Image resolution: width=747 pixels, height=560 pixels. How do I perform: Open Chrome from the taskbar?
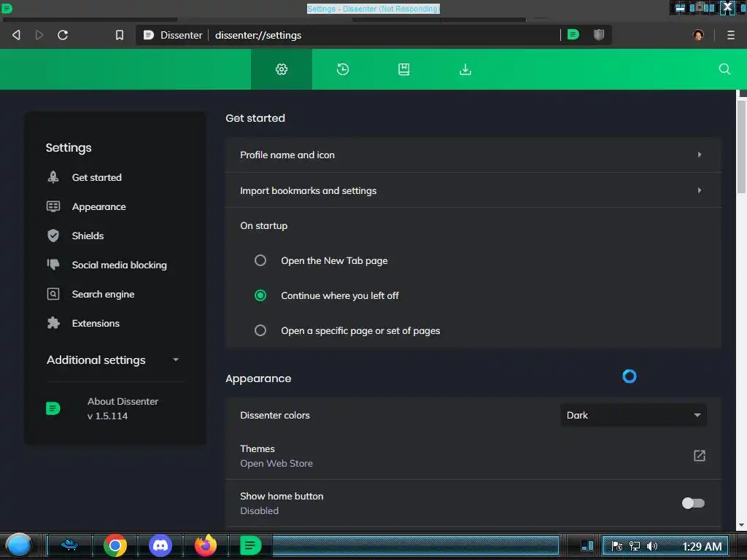pyautogui.click(x=115, y=545)
